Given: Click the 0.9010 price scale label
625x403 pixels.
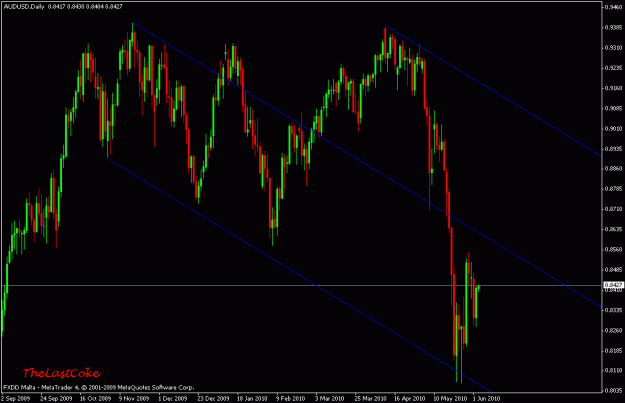Looking at the screenshot, I should point(614,128).
